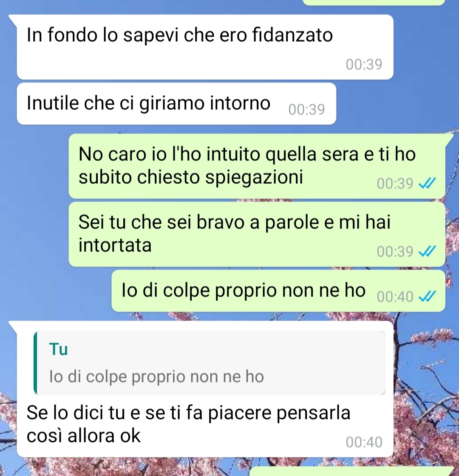Click the "Tu" sender label in the quote
This screenshot has width=459, height=476.
point(59,349)
